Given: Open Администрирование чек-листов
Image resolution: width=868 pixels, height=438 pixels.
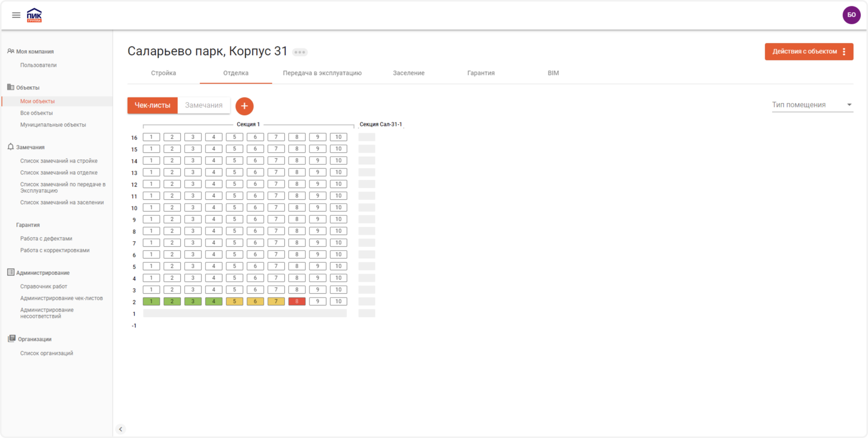Looking at the screenshot, I should 61,299.
